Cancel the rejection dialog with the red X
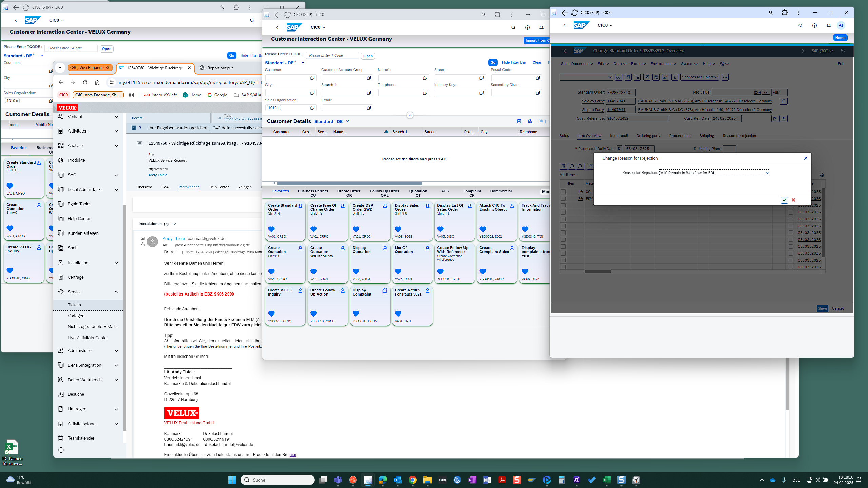Screen dimensions: 868x488 pos(793,200)
